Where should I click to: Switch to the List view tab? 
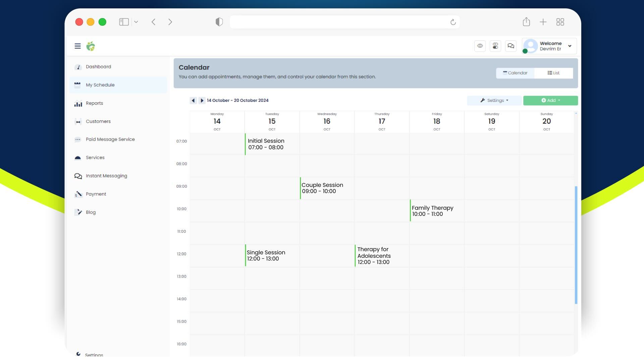coord(553,73)
